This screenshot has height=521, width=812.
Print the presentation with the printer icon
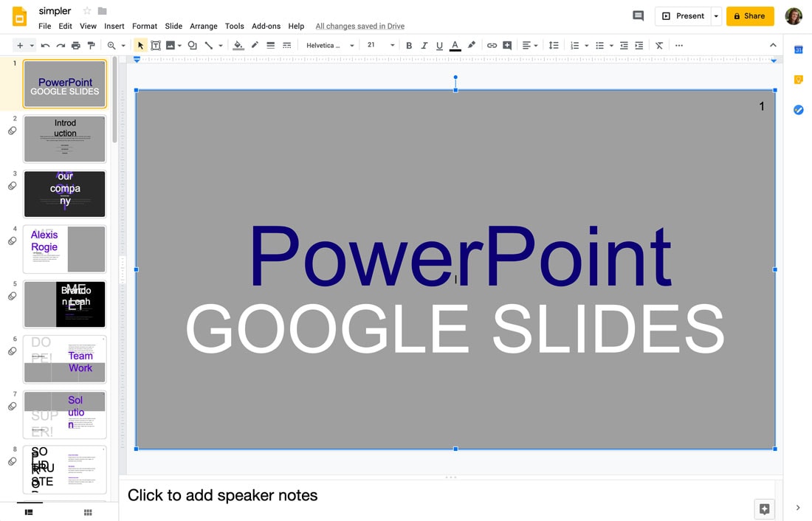[x=76, y=46]
